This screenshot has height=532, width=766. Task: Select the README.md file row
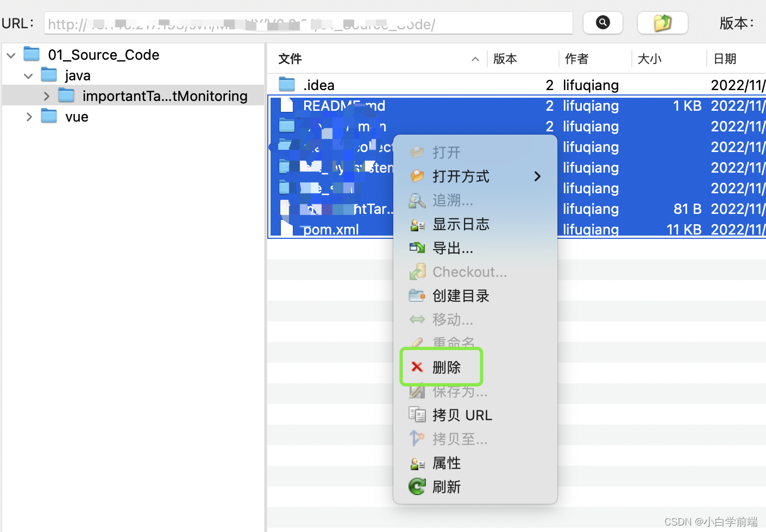click(x=344, y=105)
